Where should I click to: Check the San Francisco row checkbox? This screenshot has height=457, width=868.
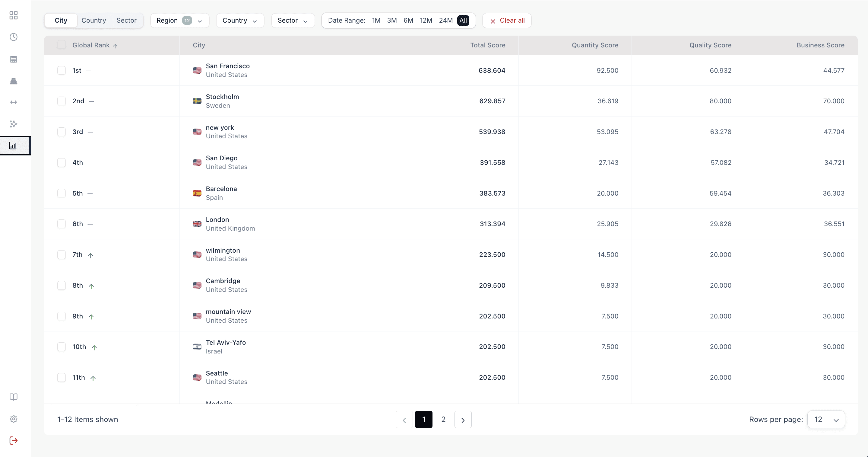(x=61, y=71)
